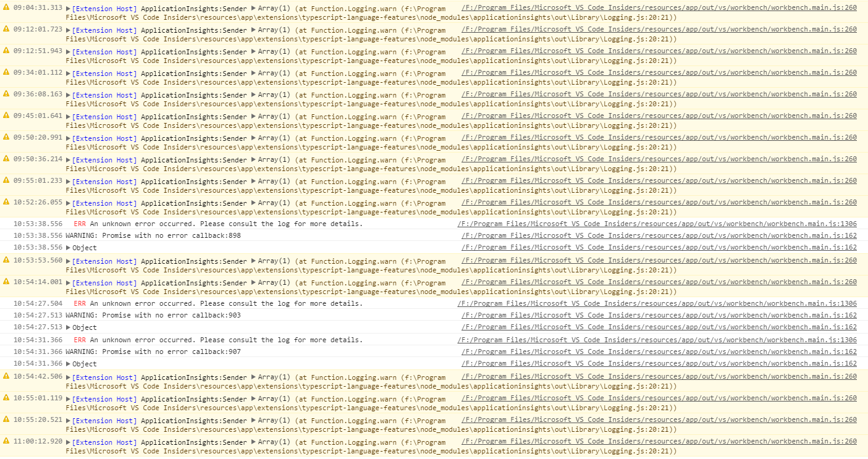The image size is (868, 459).
Task: Open workbench.main.js:1306 link at 10:53:38.556
Action: pos(657,224)
